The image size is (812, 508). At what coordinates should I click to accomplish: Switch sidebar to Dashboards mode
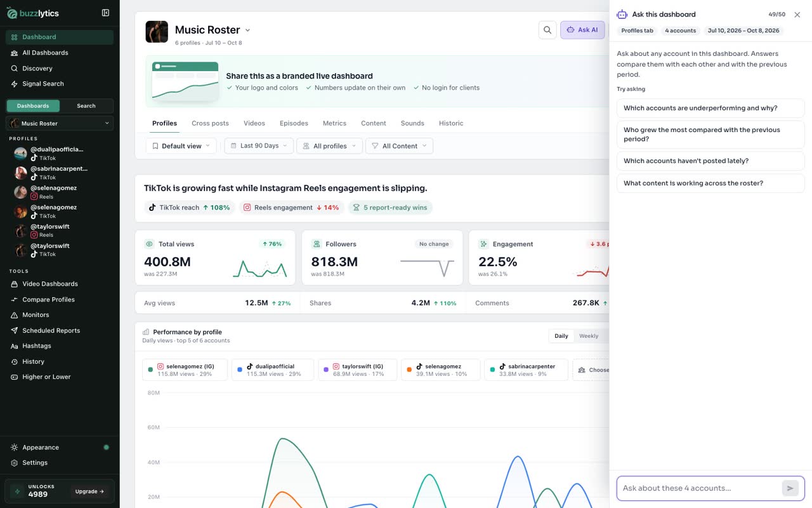tap(33, 106)
